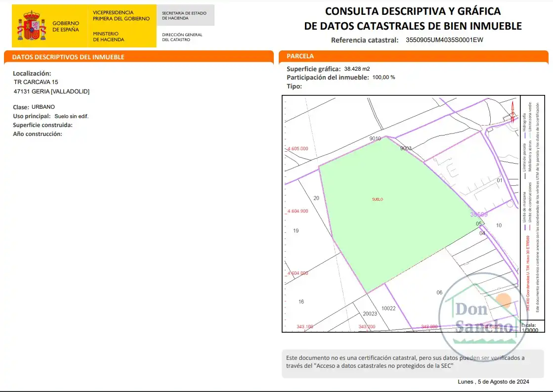Image resolution: width=553 pixels, height=392 pixels.
Task: Click the Spanish coat of arms emblem
Action: [x=32, y=25]
